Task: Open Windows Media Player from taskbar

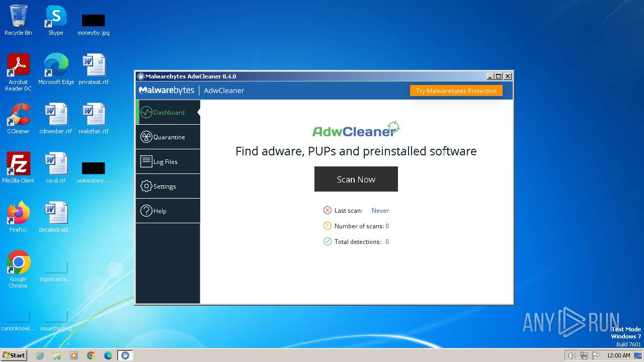Action: click(74, 355)
